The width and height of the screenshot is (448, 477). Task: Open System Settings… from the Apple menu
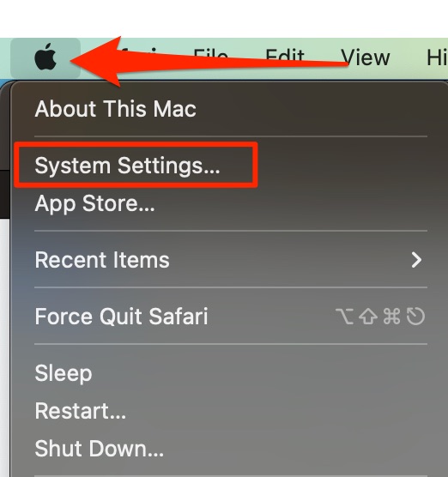point(127,166)
